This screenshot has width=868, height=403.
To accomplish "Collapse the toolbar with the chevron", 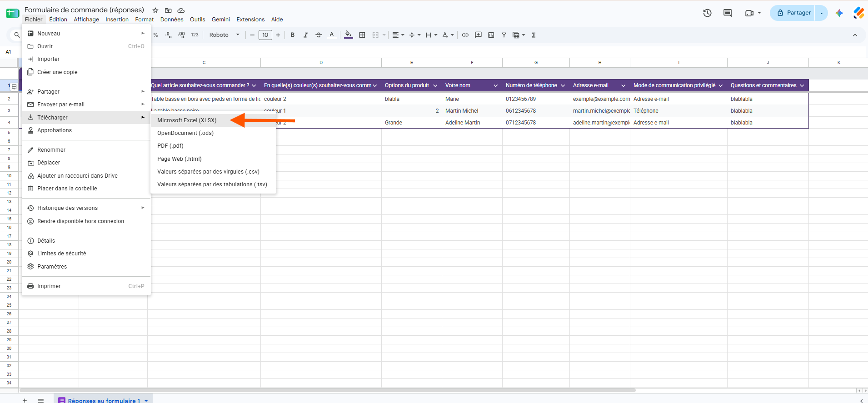I will click(x=855, y=35).
